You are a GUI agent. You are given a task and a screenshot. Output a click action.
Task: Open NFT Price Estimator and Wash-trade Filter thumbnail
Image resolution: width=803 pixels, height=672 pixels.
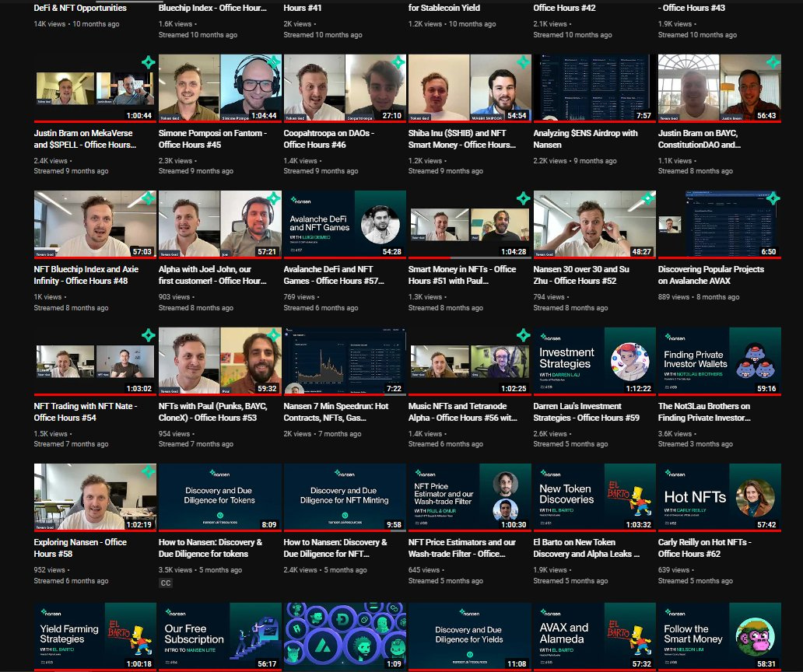pos(470,497)
